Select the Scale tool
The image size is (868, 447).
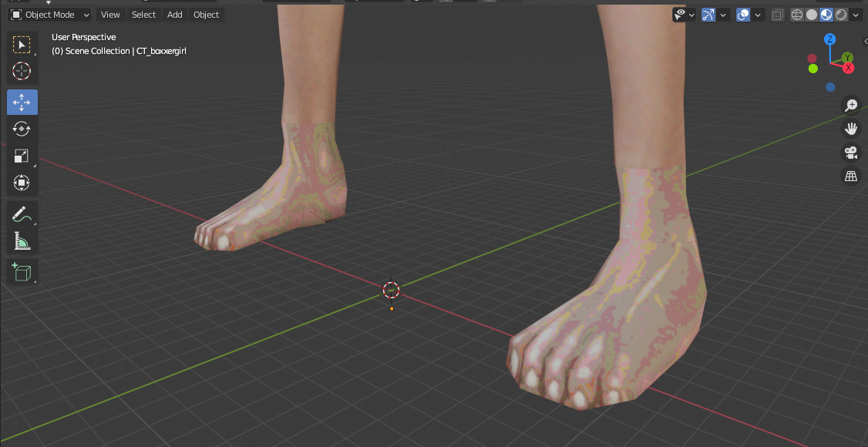click(22, 156)
